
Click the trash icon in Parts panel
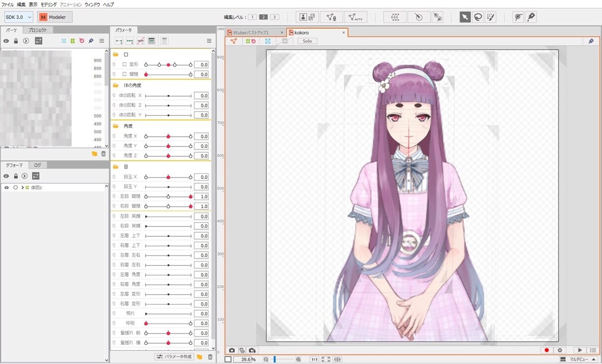tap(103, 154)
